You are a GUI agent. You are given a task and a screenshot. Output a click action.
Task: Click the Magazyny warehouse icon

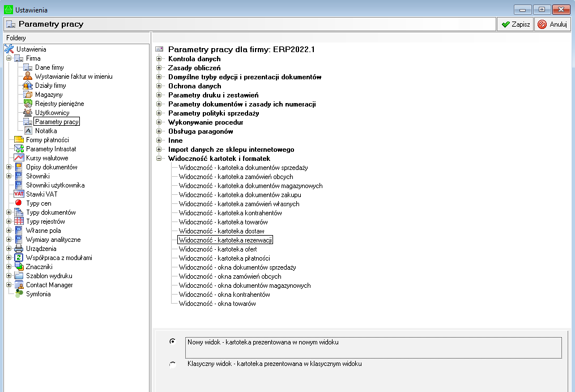tap(28, 95)
